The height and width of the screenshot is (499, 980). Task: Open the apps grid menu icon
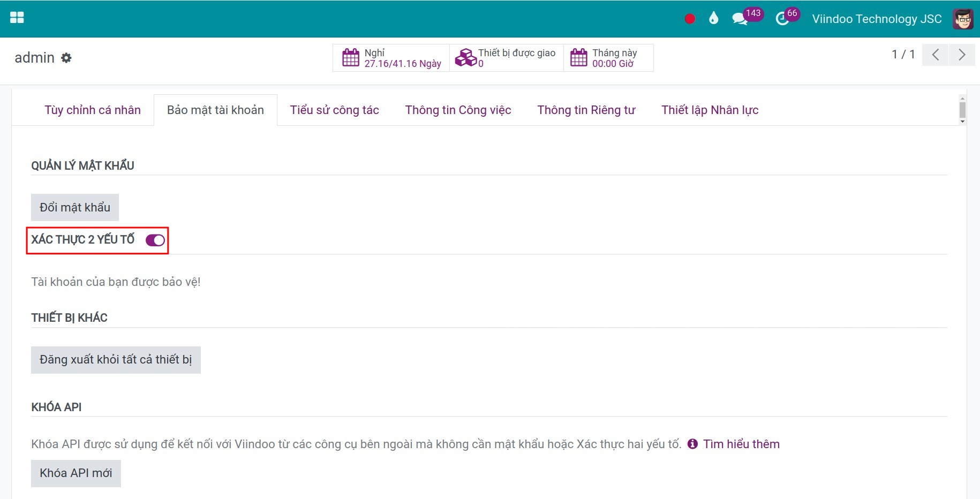[17, 18]
